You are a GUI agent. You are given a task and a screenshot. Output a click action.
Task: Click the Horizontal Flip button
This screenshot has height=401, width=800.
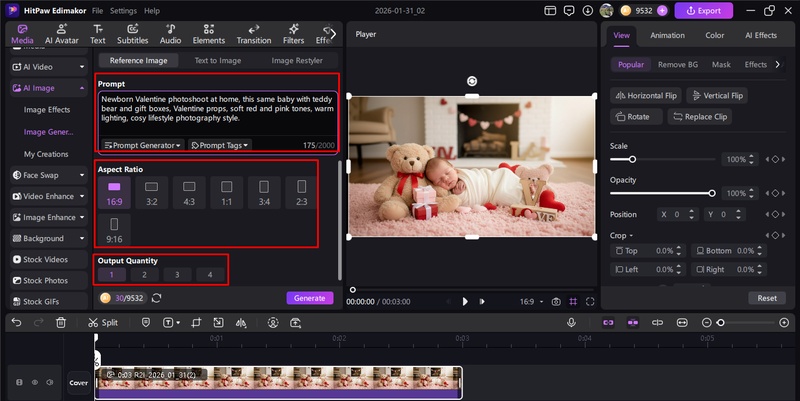pos(646,95)
